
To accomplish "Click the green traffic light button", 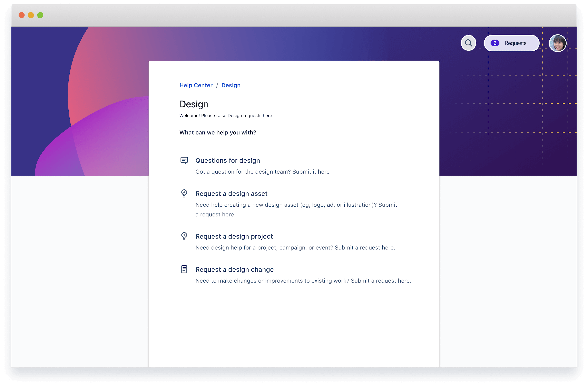I will coord(40,15).
